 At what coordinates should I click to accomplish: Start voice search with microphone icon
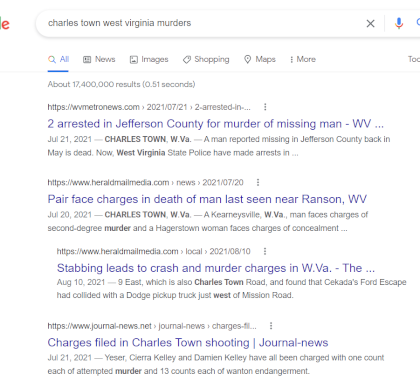[399, 23]
